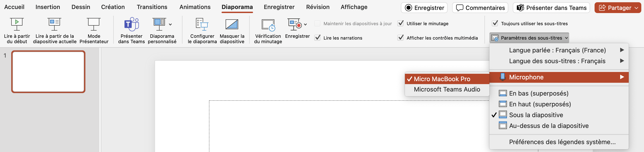Disable Toujours utiliser les sous-titres

click(495, 24)
